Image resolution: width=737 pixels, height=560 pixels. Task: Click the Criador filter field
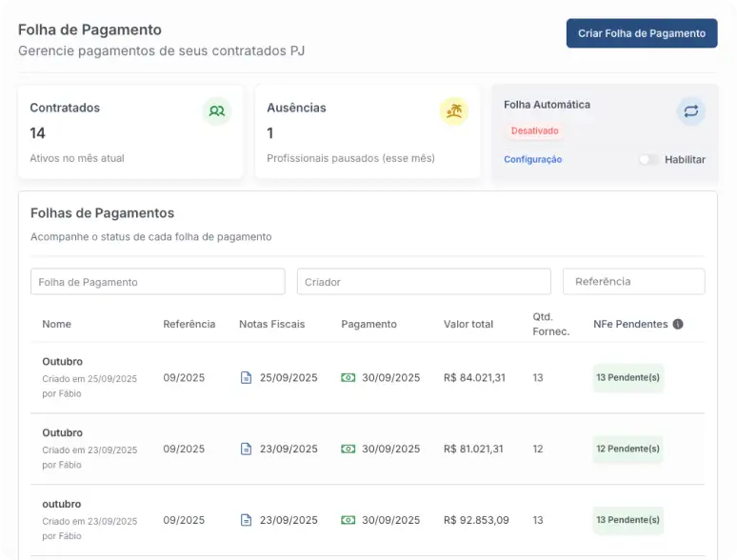point(424,282)
